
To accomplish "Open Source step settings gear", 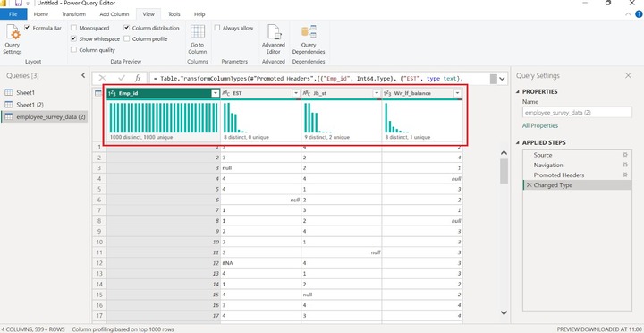I will tap(625, 155).
